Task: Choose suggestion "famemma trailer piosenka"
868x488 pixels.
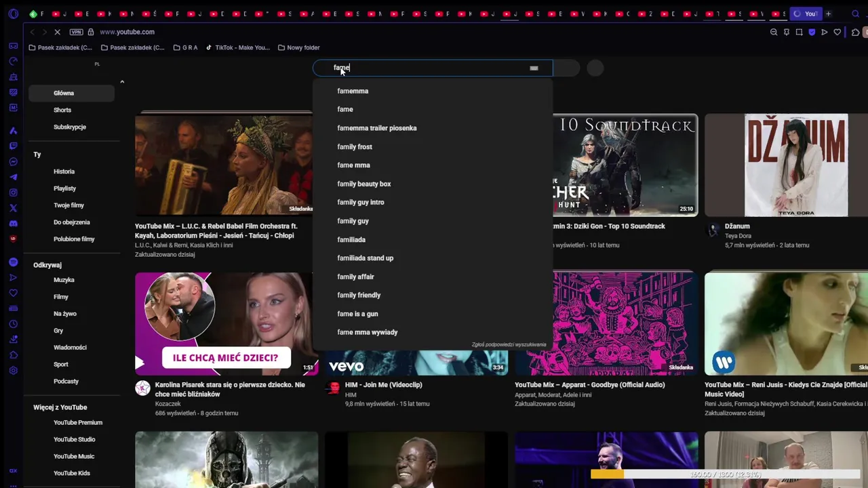Action: pyautogui.click(x=433, y=128)
